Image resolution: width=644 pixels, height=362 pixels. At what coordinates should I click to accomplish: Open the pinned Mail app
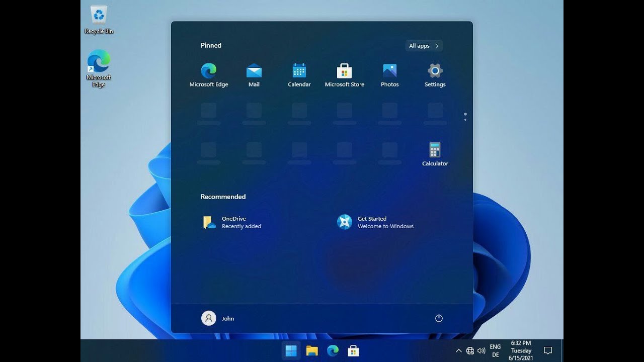(x=254, y=75)
